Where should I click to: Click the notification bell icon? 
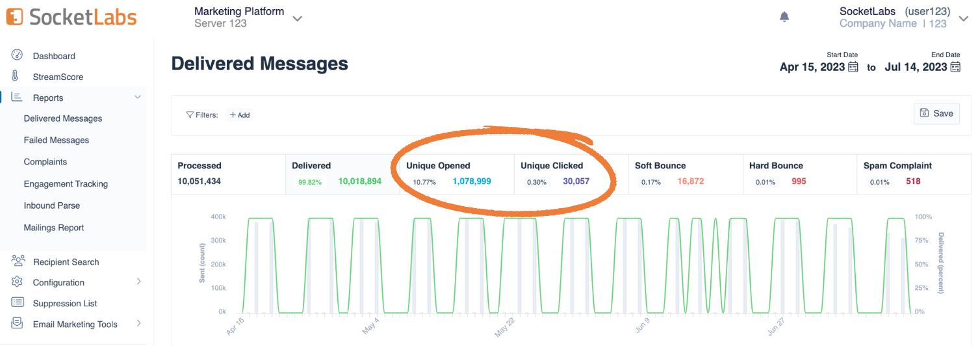[x=784, y=17]
